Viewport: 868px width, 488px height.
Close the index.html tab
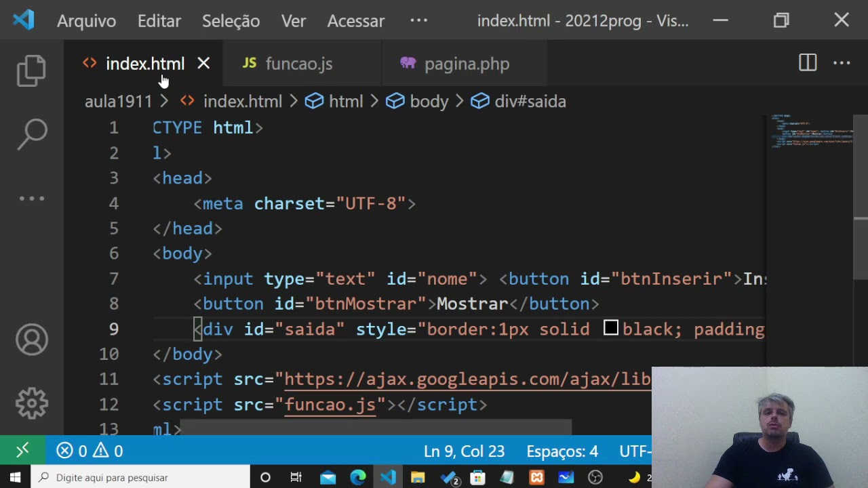click(203, 63)
